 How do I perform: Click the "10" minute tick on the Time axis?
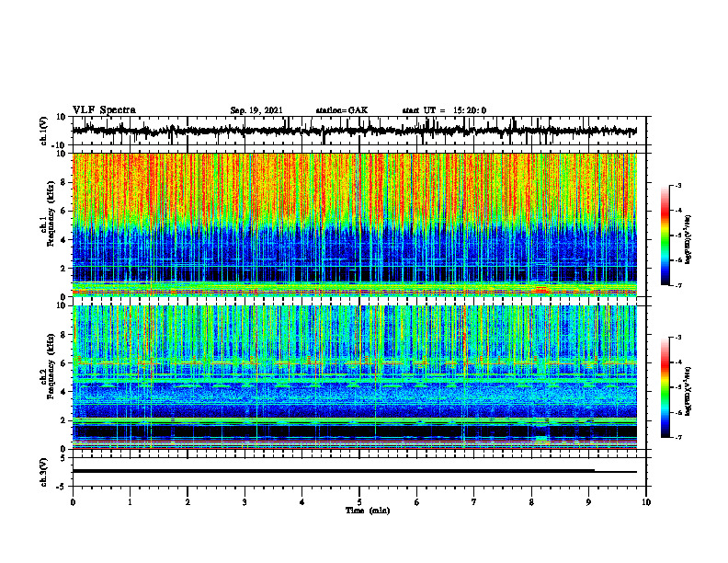coord(646,502)
